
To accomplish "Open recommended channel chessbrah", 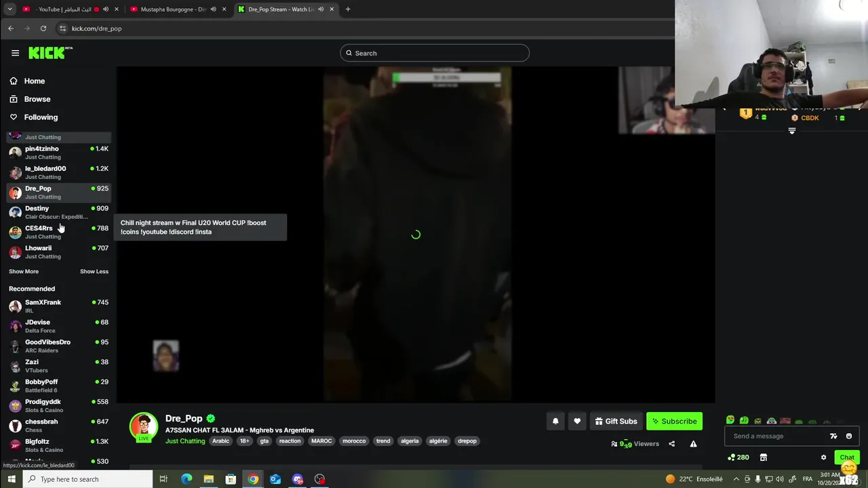I will coord(58,426).
